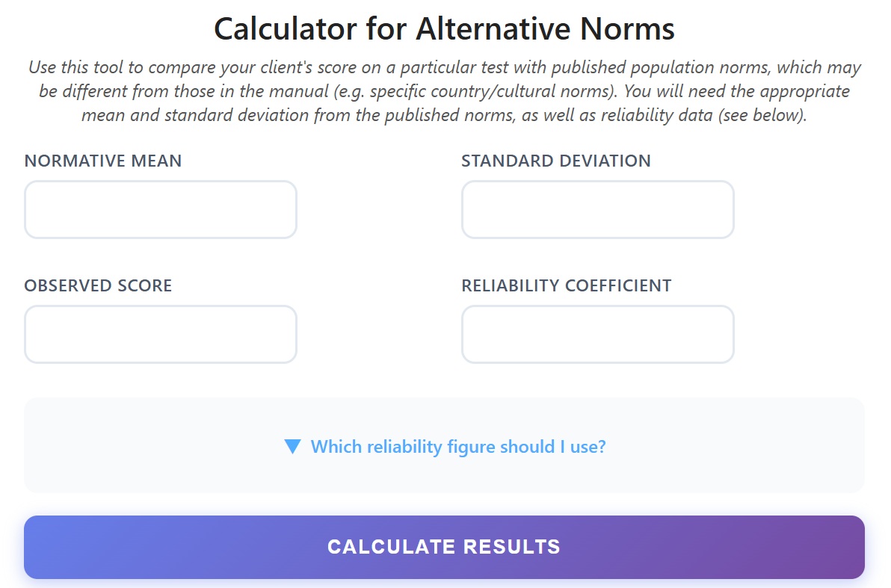Click into the Standard Deviation field

click(x=597, y=210)
